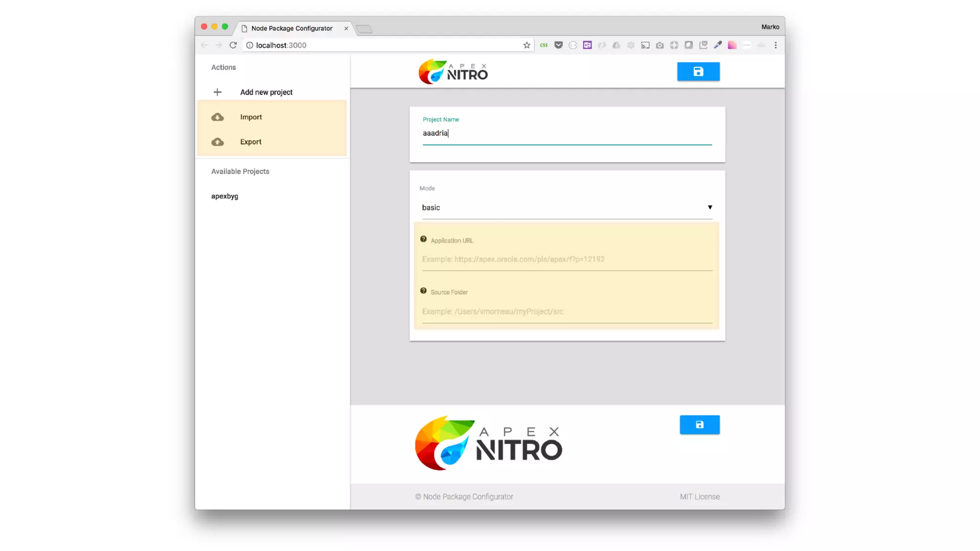Reload the localhost page
The image size is (980, 551).
[x=233, y=45]
